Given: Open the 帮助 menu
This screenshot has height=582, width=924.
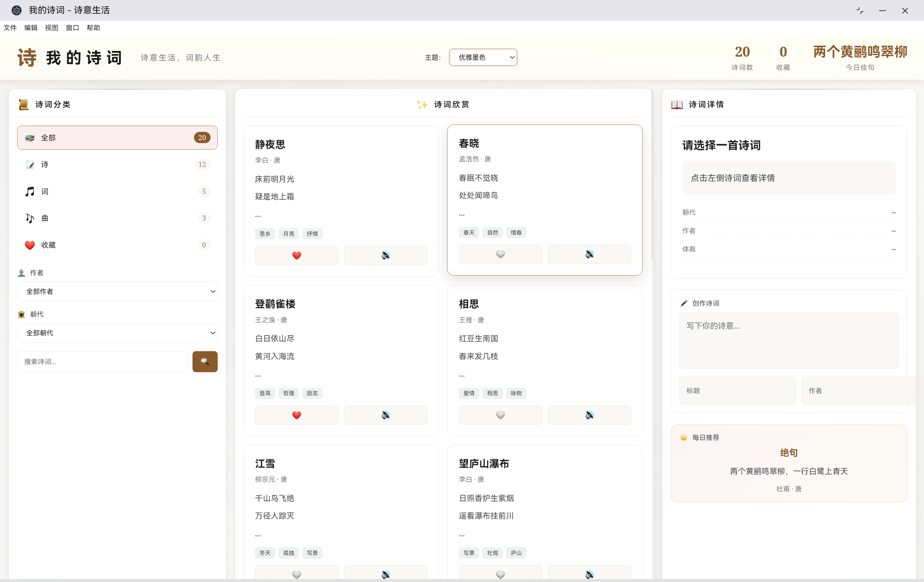Looking at the screenshot, I should 93,28.
